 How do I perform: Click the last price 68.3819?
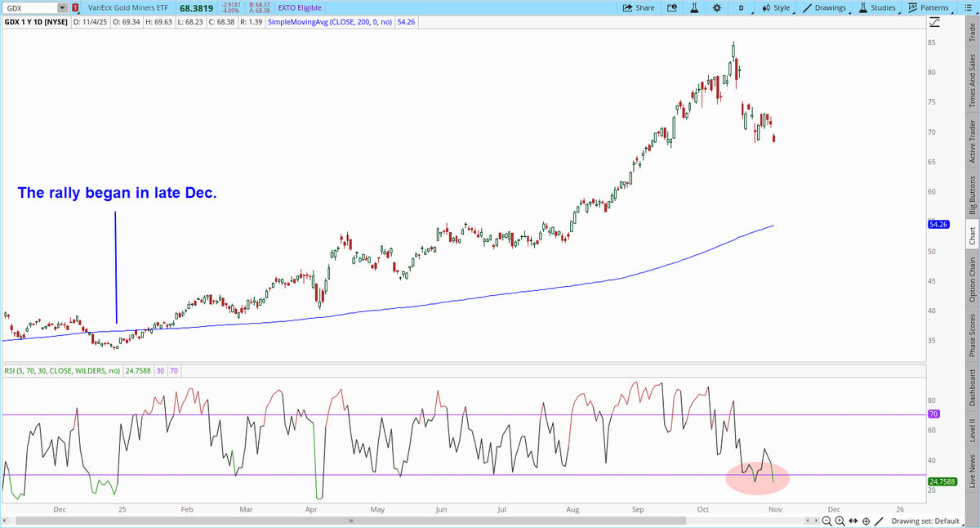tap(196, 7)
